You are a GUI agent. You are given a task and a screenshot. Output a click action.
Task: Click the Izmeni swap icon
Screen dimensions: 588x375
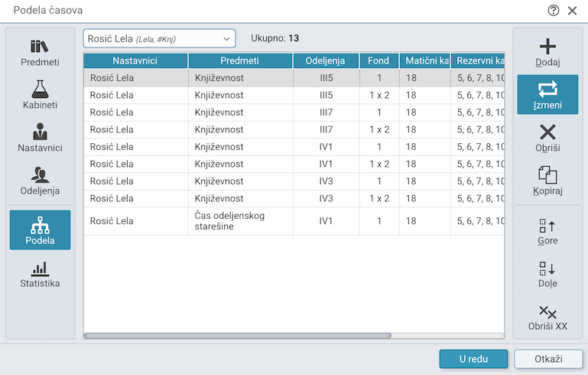pos(547,90)
